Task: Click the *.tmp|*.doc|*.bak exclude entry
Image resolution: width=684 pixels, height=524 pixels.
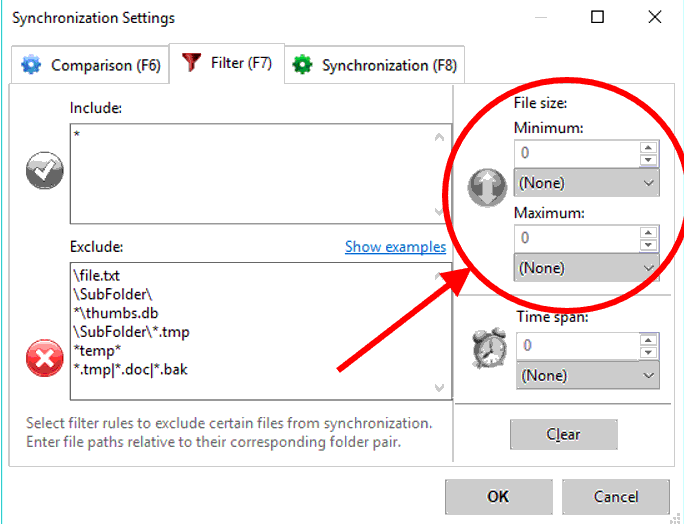Action: coord(130,370)
